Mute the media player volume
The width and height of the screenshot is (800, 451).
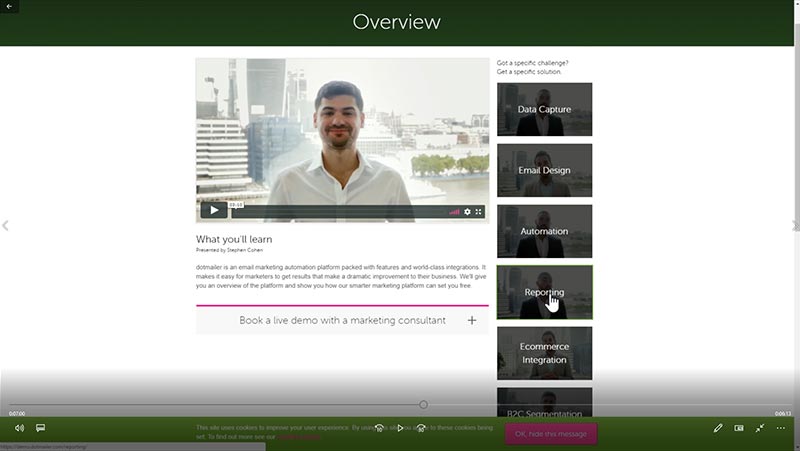point(19,428)
